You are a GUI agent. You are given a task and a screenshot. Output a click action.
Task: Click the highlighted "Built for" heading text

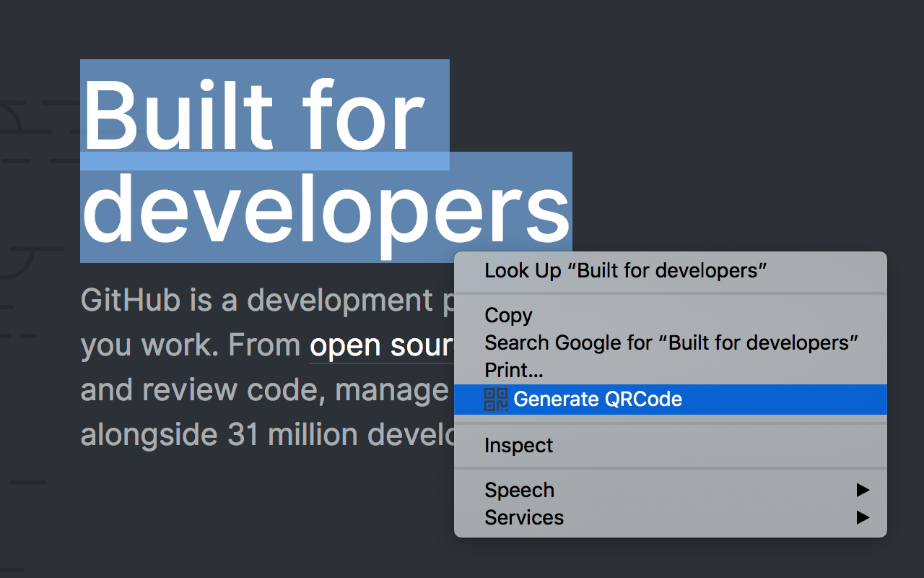[x=254, y=116]
